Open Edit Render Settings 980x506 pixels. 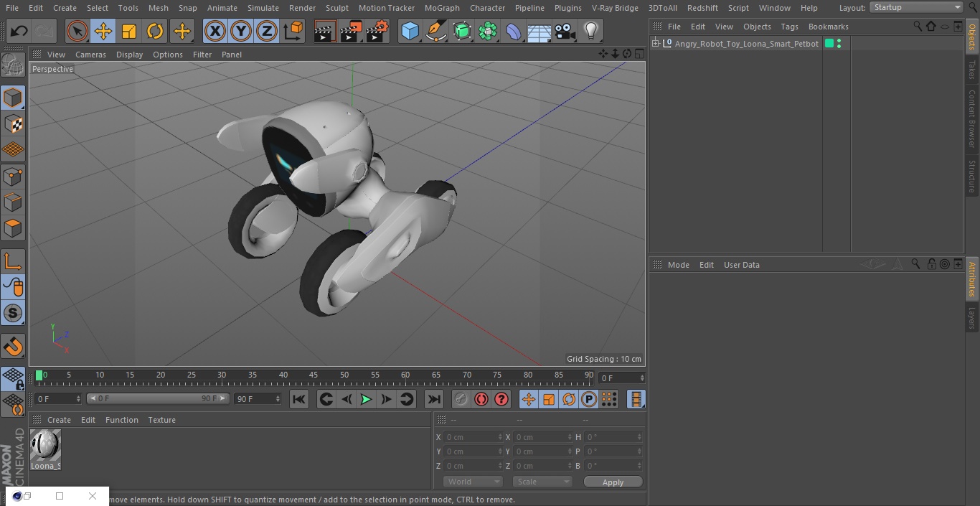377,31
